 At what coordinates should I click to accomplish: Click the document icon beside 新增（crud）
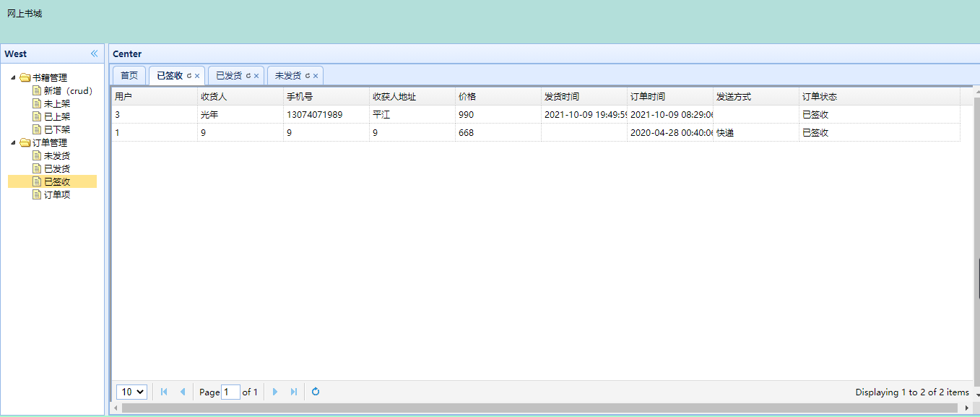point(36,90)
